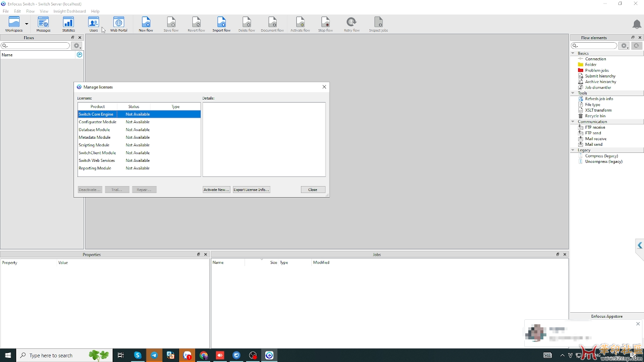Collapse the Basics category
Image resolution: width=644 pixels, height=362 pixels.
point(573,53)
